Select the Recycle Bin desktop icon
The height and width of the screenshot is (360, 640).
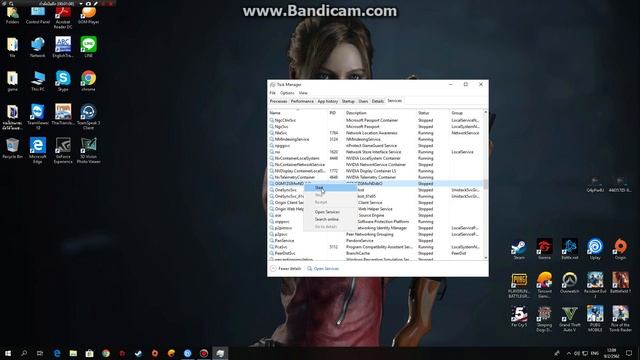pyautogui.click(x=12, y=148)
